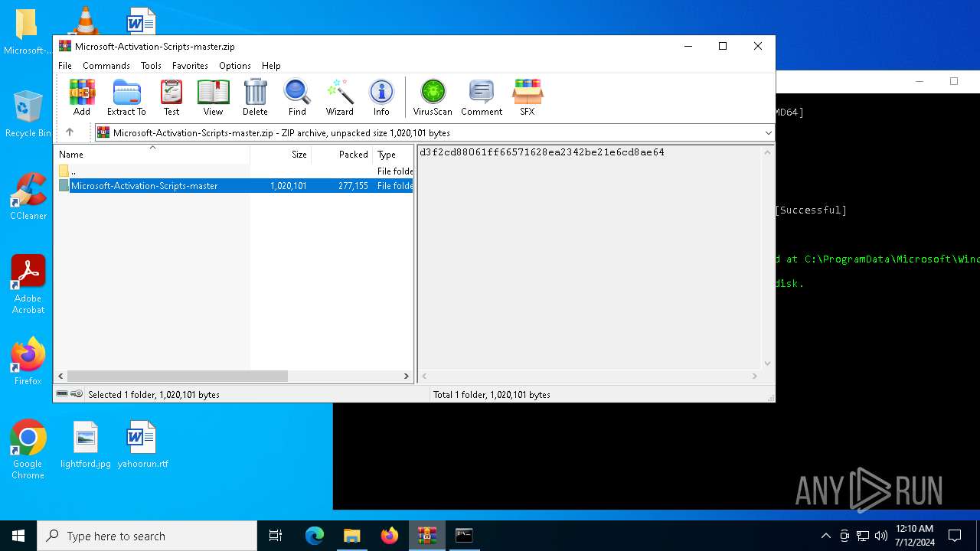Click the key icon in status bar
The width and height of the screenshot is (980, 551).
pyautogui.click(x=77, y=394)
